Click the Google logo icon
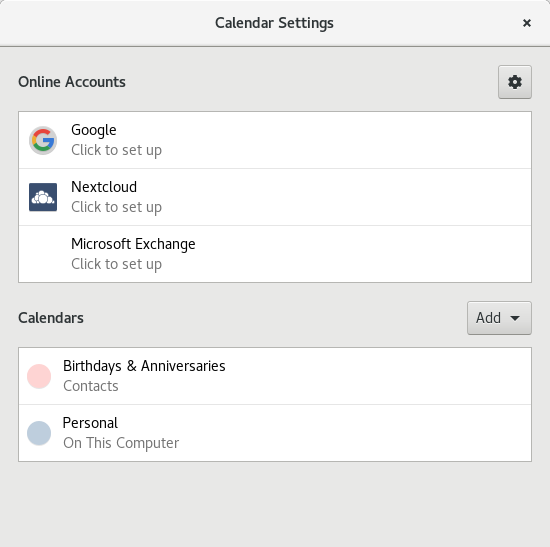The image size is (550, 547). [43, 140]
